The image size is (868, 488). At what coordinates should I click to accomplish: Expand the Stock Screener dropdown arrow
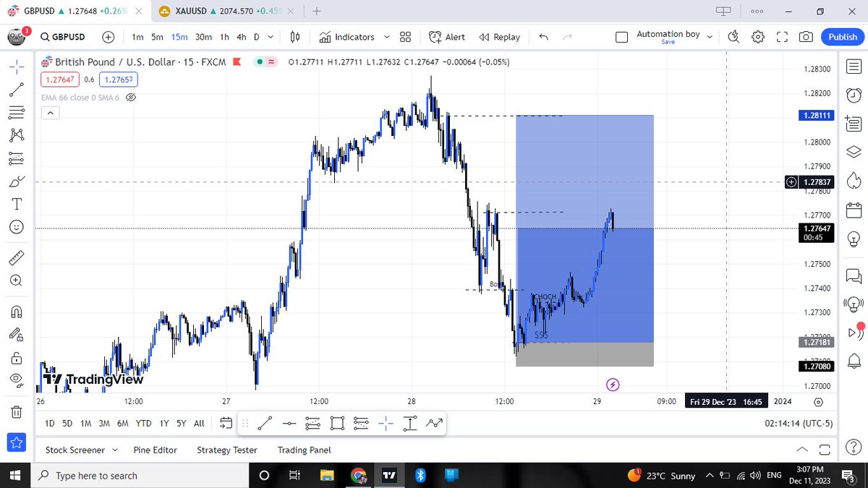coord(114,450)
